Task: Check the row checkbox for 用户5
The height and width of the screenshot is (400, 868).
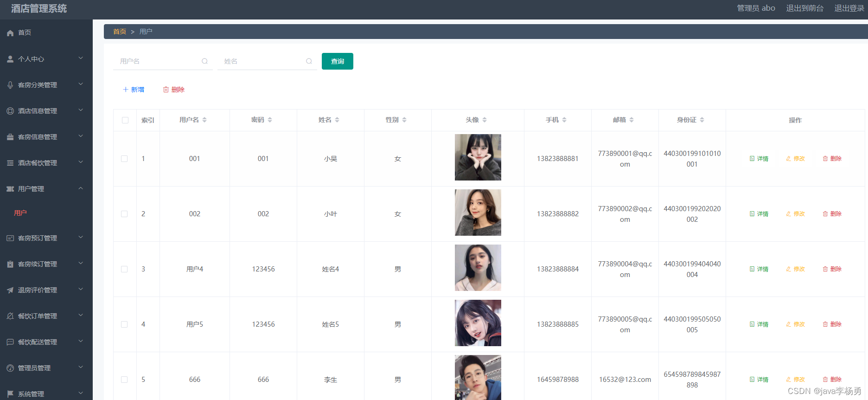Action: (124, 324)
